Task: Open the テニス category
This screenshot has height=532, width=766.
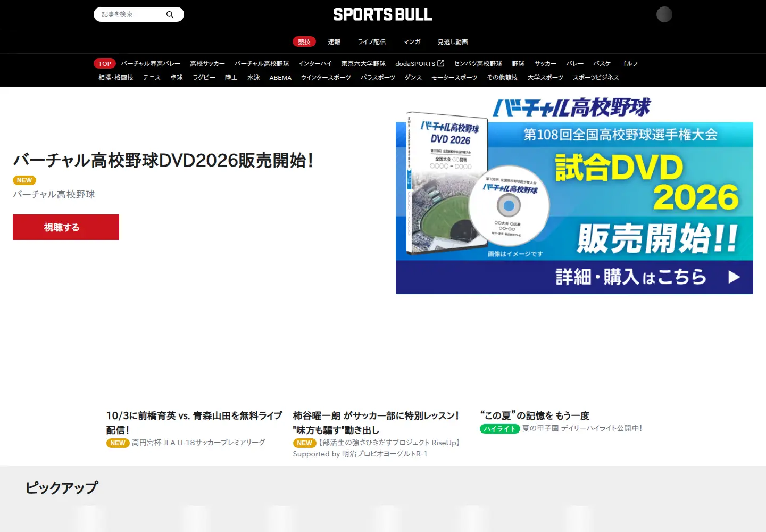Action: tap(152, 77)
